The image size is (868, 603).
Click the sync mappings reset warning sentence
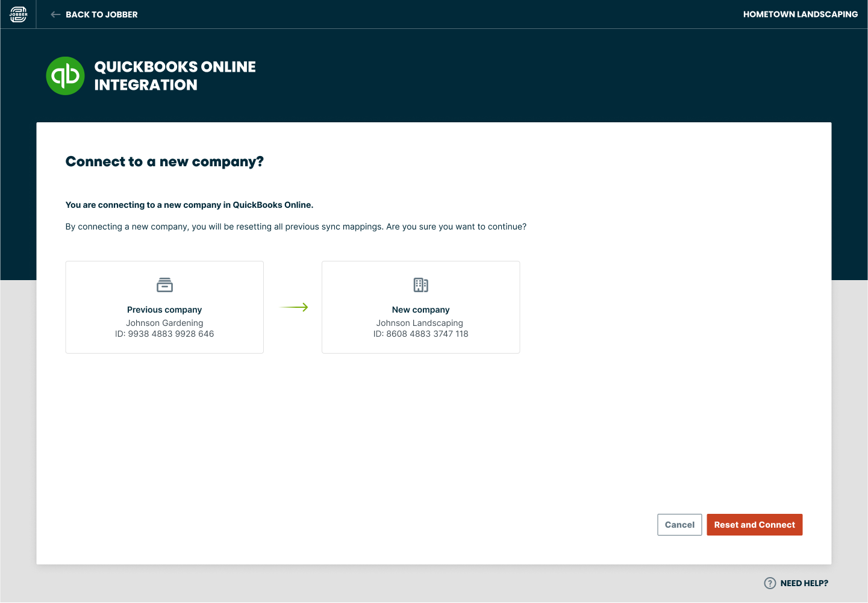296,227
